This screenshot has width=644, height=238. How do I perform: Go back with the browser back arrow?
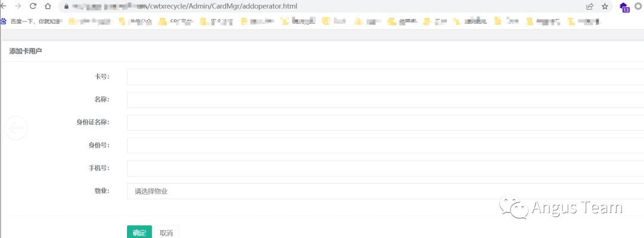tap(4, 6)
